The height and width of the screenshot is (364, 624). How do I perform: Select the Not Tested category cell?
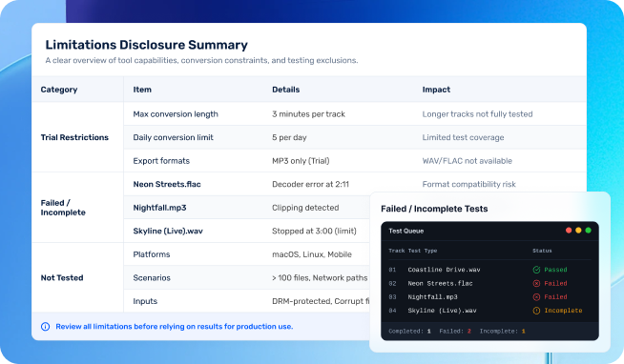[x=77, y=277]
